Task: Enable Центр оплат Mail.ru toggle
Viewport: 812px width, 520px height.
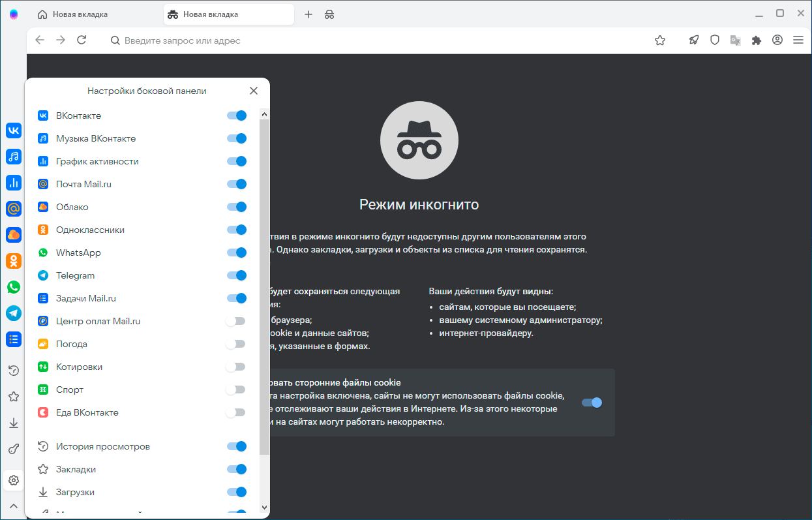Action: 235,321
